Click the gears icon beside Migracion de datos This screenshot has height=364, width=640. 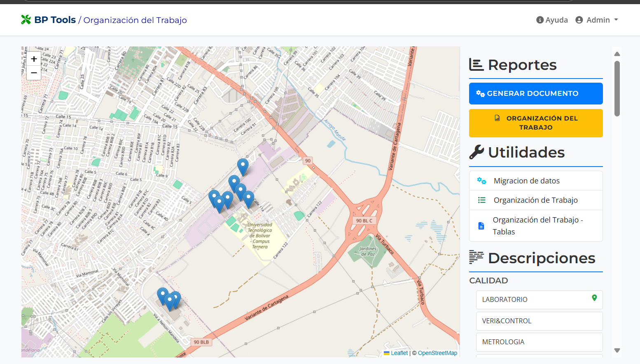click(x=481, y=181)
